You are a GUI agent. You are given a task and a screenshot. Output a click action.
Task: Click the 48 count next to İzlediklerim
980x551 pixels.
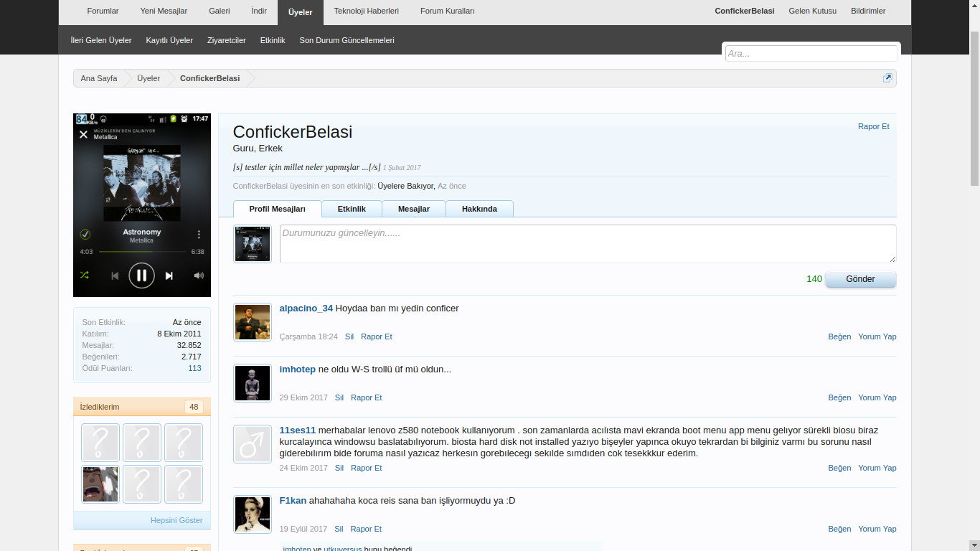point(194,407)
